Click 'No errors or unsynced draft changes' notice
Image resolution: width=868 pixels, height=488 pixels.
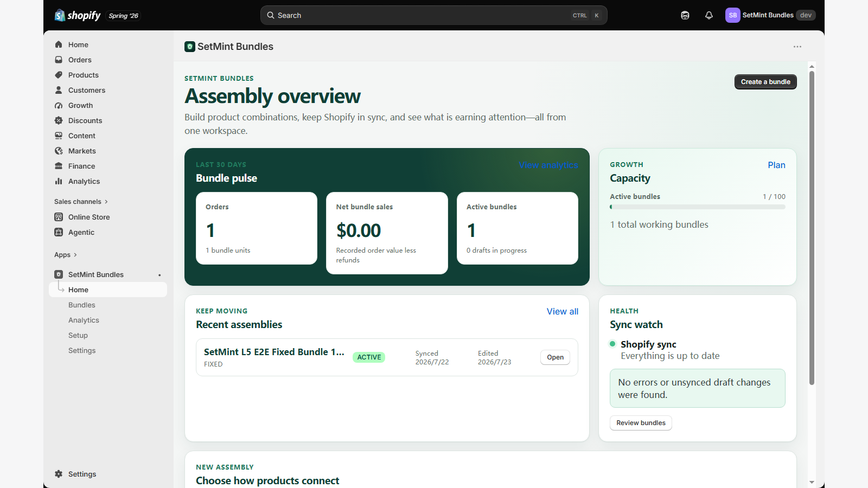(698, 388)
